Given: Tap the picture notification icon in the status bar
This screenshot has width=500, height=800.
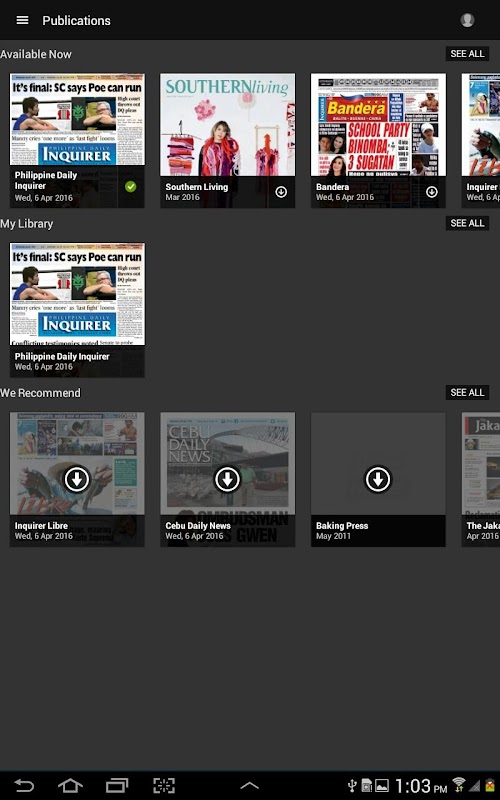Looking at the screenshot, I should point(382,786).
